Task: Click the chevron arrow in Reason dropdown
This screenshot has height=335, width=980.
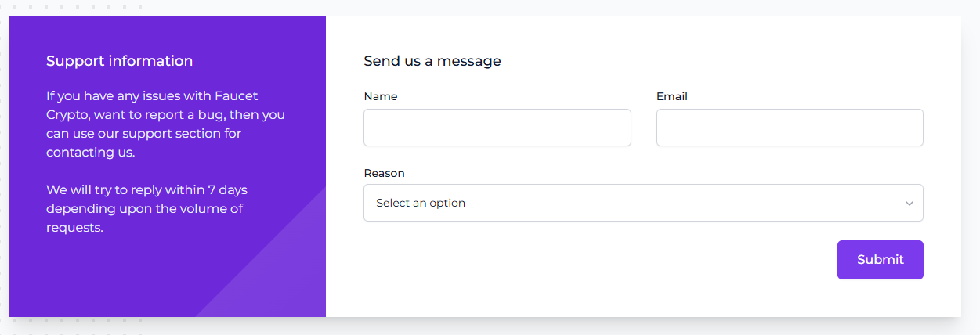Action: click(909, 204)
